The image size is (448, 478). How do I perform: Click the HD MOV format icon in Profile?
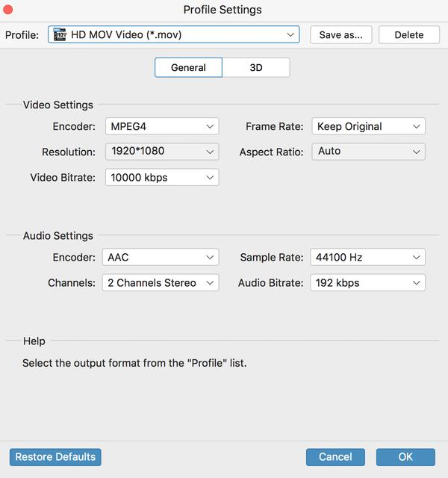(x=60, y=35)
